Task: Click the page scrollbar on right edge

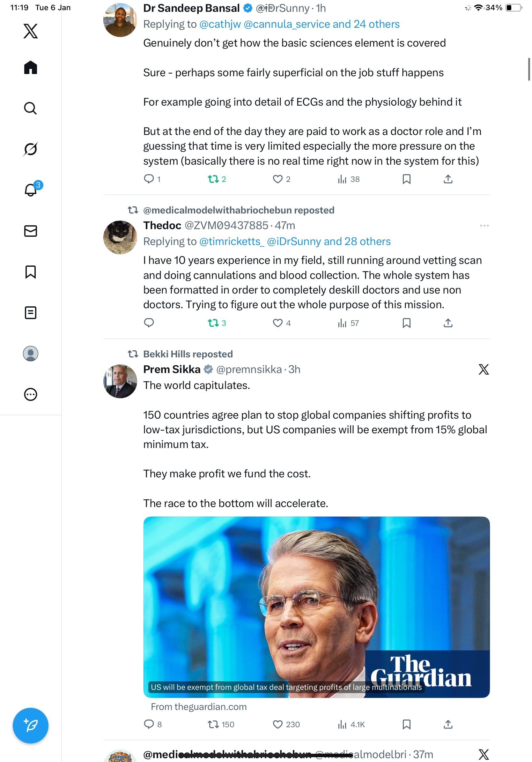Action: 529,69
